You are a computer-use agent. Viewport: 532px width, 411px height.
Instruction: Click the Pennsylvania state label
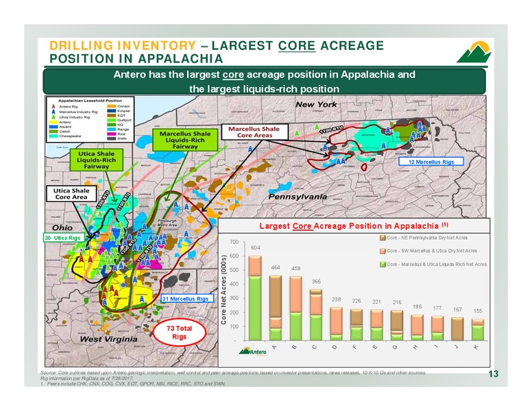[x=298, y=197]
